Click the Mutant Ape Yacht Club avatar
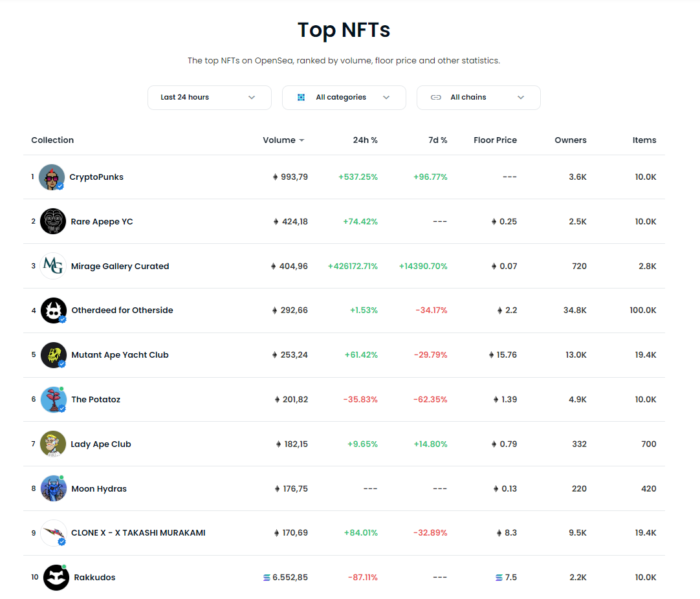 point(54,355)
